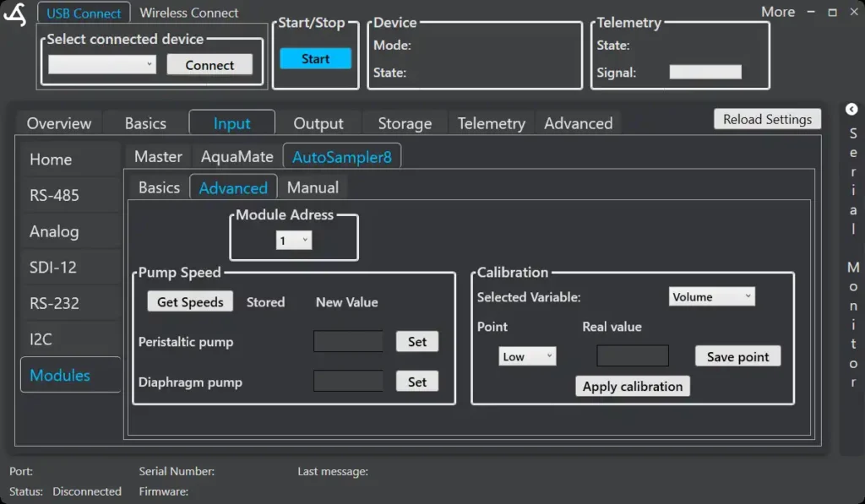The width and height of the screenshot is (865, 504).
Task: Click the Real value input field
Action: pyautogui.click(x=633, y=355)
